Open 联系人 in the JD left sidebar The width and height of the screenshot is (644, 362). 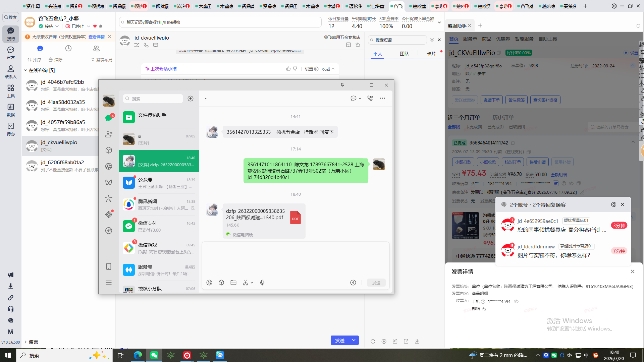[11, 72]
